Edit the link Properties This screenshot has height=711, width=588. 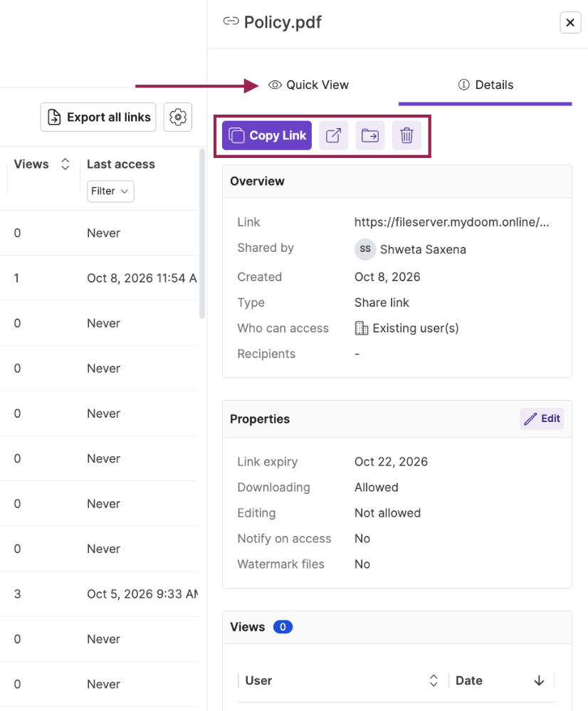pos(542,418)
